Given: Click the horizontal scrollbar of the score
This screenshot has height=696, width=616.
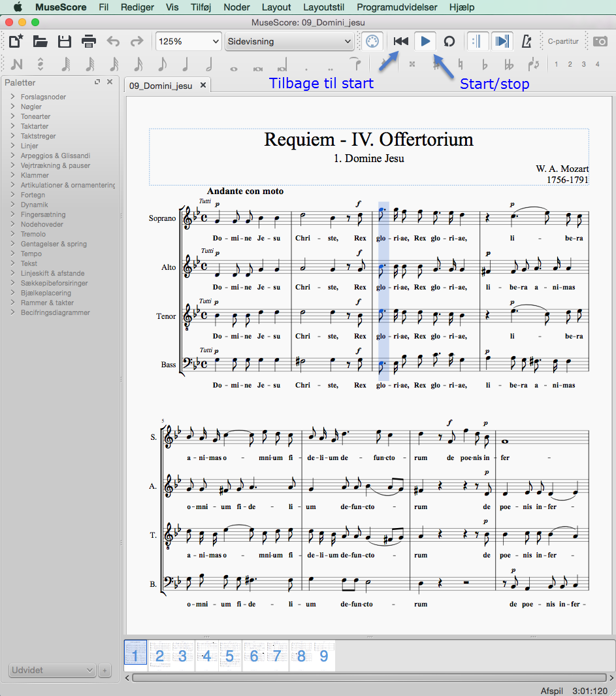Looking at the screenshot, I should pyautogui.click(x=369, y=678).
